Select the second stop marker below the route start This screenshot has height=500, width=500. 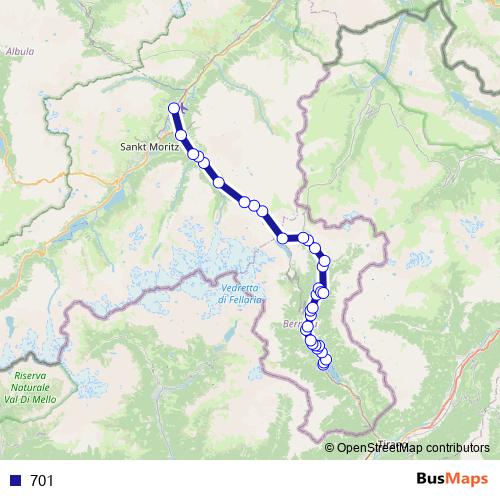(x=181, y=135)
